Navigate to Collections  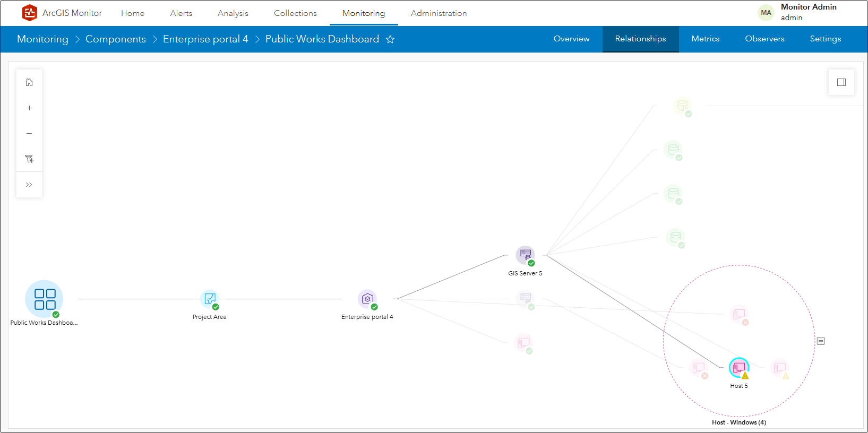(x=295, y=13)
